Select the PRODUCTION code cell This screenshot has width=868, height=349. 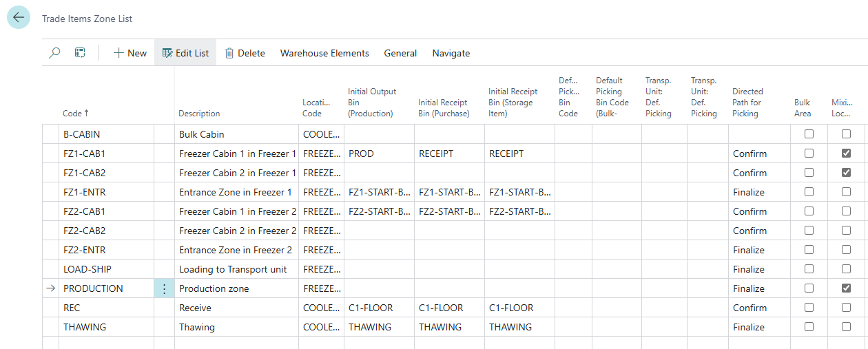[x=107, y=288]
